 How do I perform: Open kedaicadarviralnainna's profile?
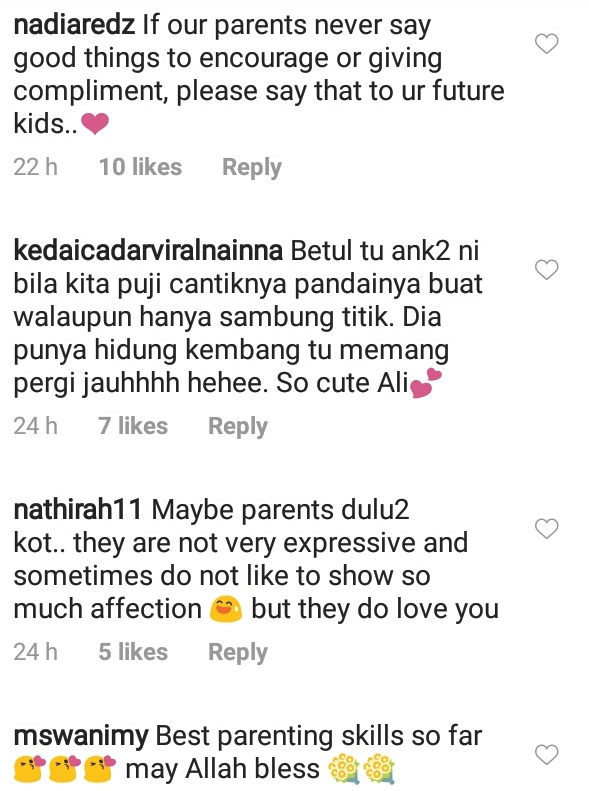coord(148,251)
